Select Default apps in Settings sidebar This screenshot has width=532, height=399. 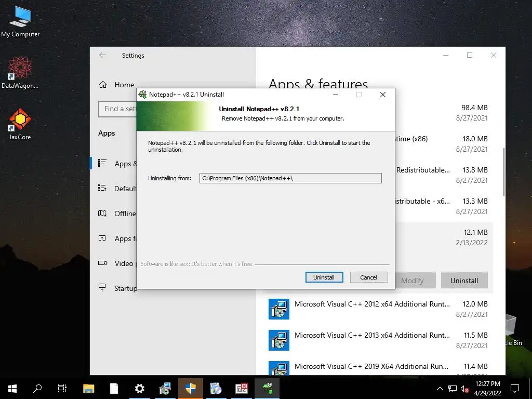[117, 188]
